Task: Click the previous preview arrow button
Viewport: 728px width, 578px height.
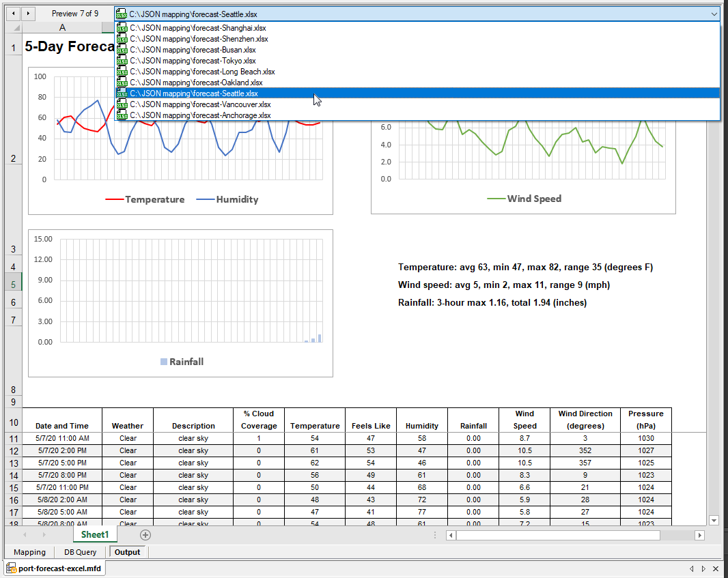Action: (13, 13)
